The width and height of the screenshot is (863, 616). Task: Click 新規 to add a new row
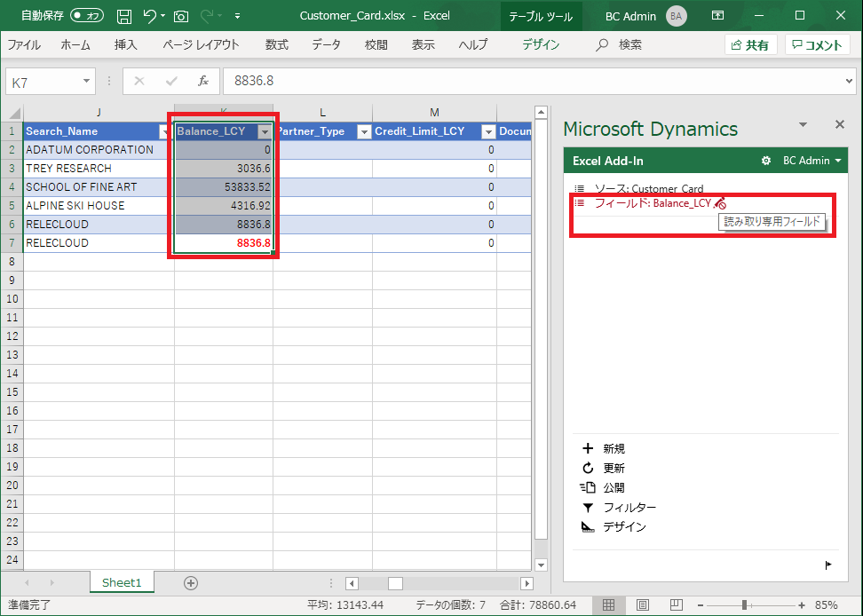(603, 448)
